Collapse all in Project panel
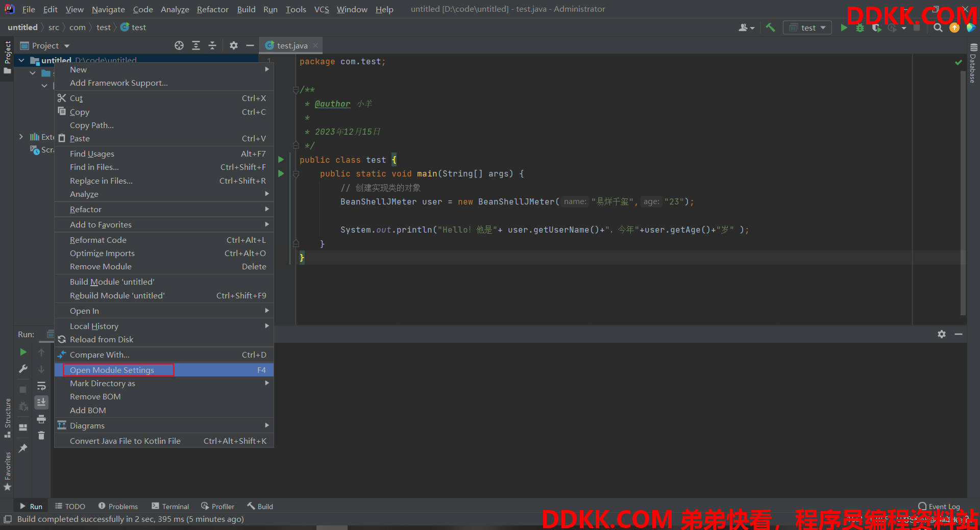 pyautogui.click(x=212, y=45)
